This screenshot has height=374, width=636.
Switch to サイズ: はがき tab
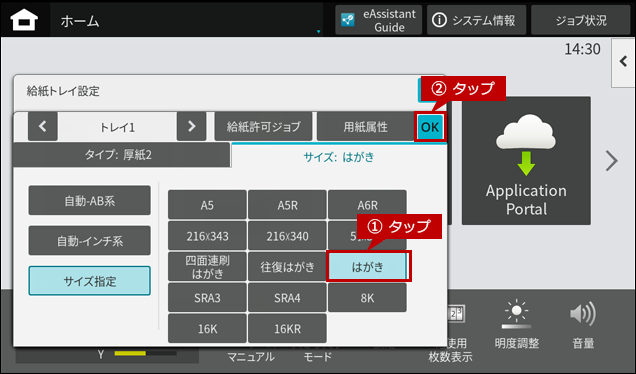tap(339, 157)
